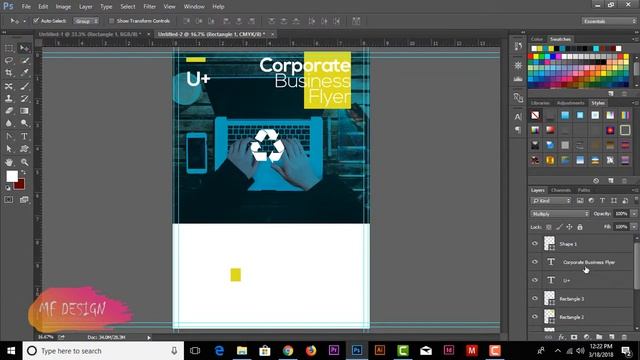Screen dimensions: 640x360
Task: Create new adjustment layer icon
Action: [x=587, y=337]
